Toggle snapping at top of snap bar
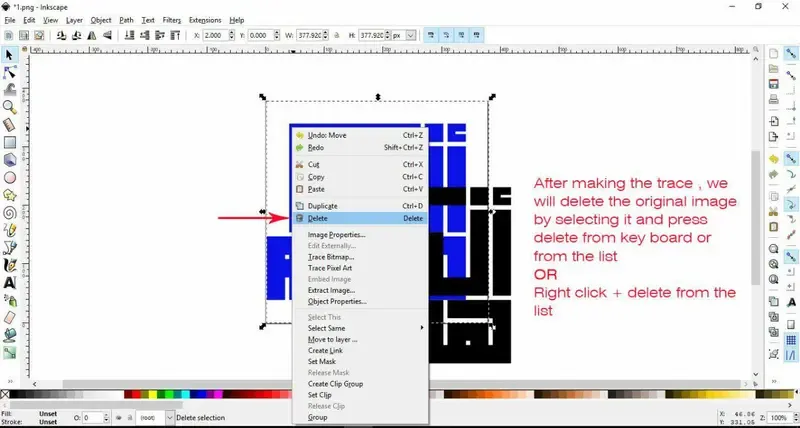The image size is (800, 428). pos(791,54)
